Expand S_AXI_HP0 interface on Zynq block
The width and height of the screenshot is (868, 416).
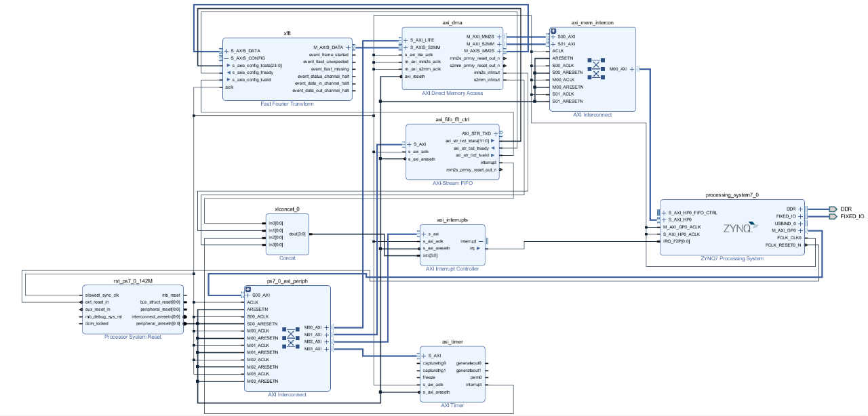tap(665, 220)
